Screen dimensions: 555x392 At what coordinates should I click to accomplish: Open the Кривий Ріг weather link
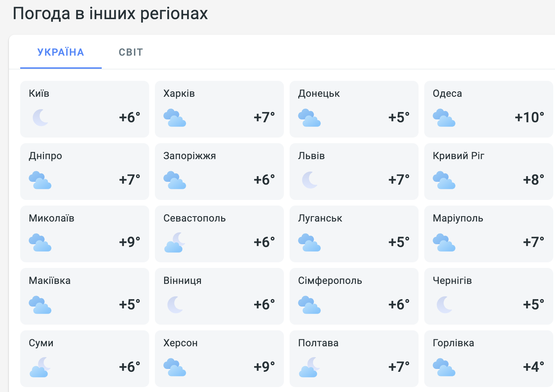coord(459,156)
